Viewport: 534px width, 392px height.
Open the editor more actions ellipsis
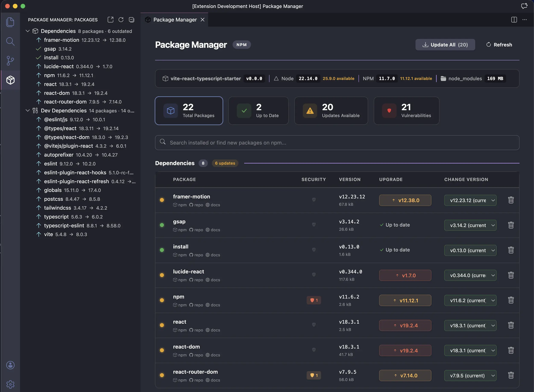tap(525, 20)
